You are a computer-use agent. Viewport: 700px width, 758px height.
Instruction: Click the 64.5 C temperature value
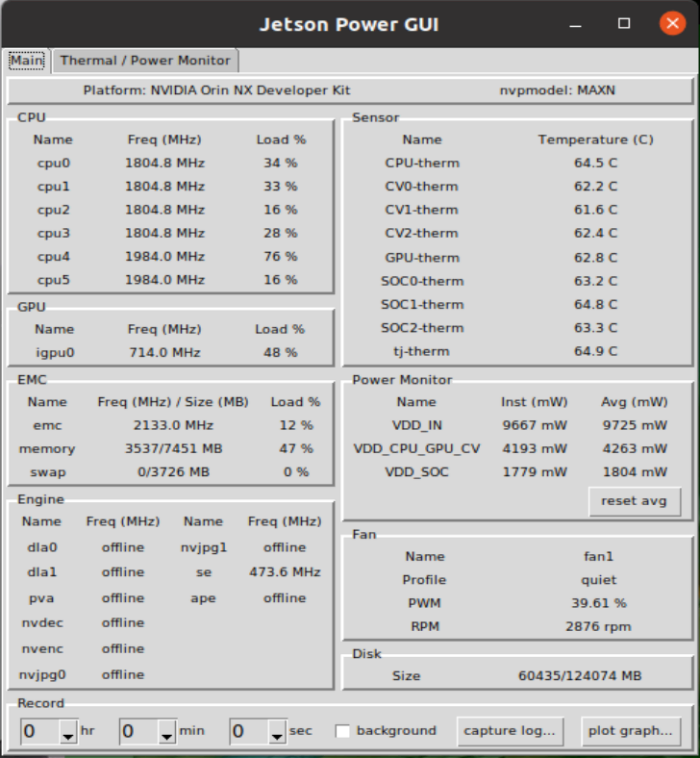point(595,163)
